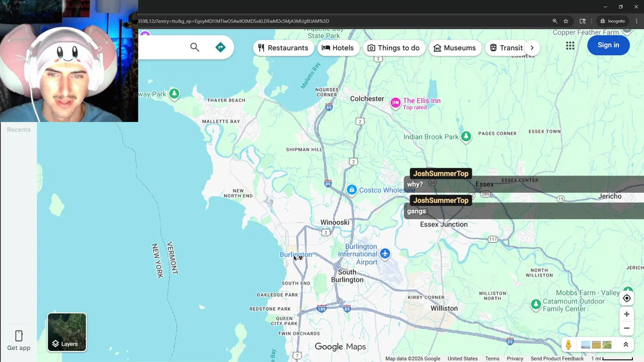
Task: Click the Essex Junction map label
Action: point(444,224)
